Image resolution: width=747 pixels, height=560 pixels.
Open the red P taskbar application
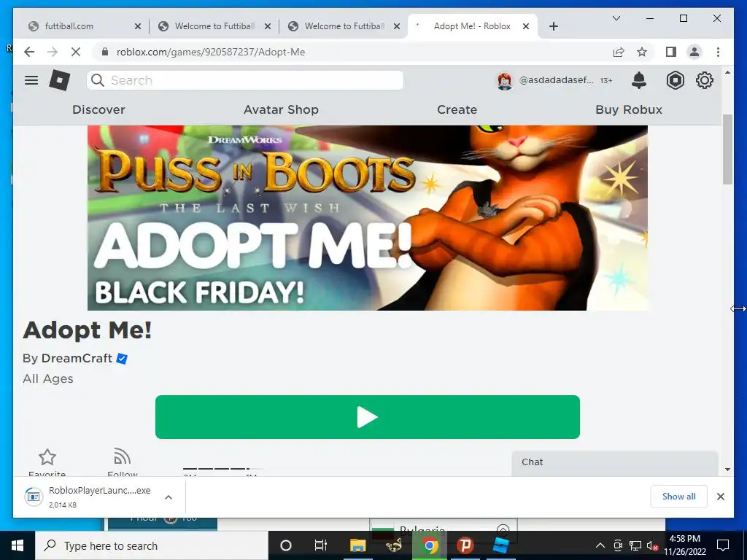(465, 545)
